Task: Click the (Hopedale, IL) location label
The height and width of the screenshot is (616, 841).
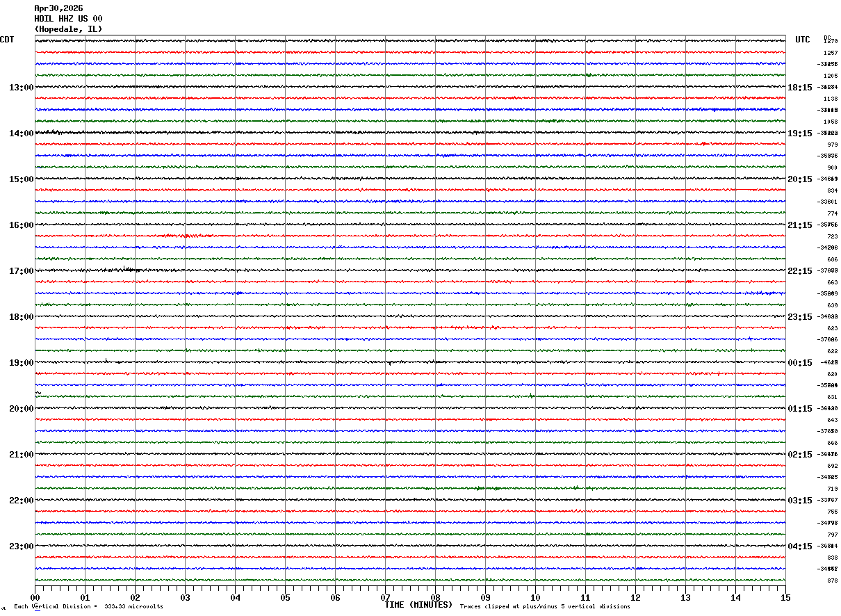Action: click(68, 29)
